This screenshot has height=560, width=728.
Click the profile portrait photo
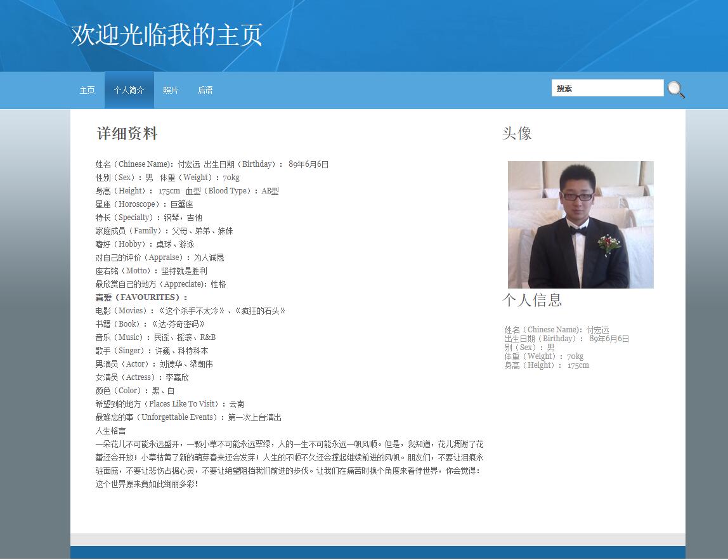coord(580,225)
